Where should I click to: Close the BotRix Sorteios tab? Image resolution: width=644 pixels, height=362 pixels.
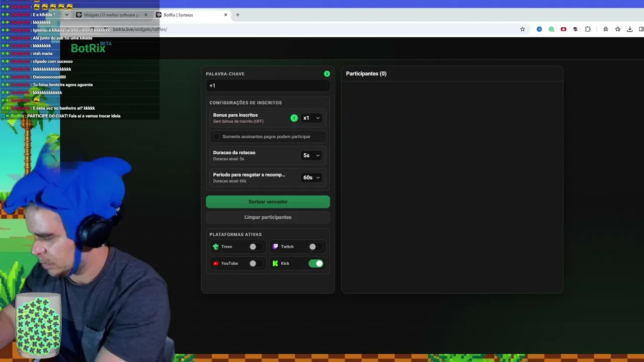click(x=225, y=15)
